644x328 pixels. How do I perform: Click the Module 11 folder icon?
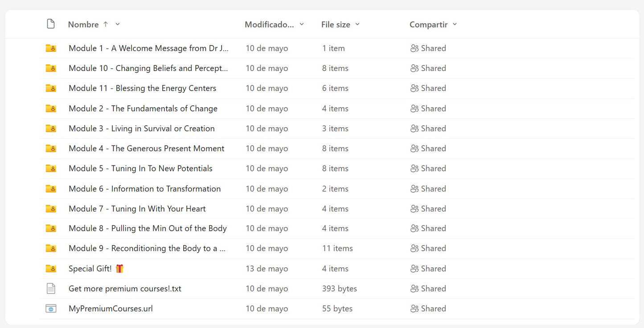(51, 88)
